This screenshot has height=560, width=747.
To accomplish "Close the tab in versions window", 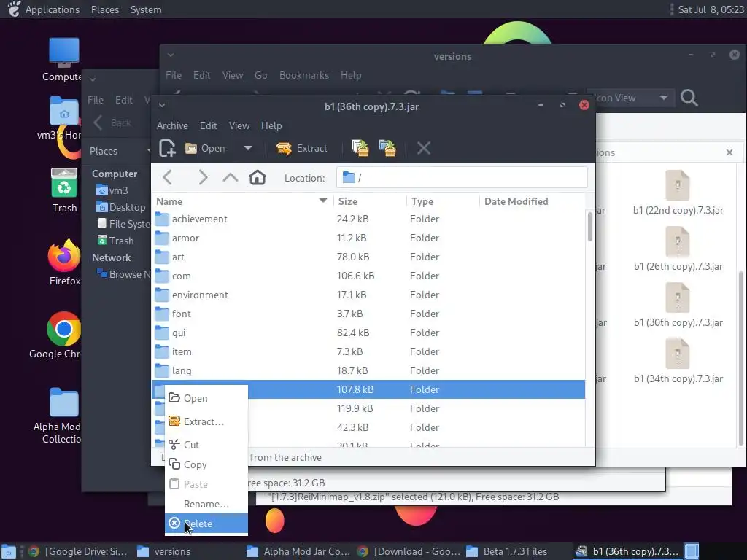I will click(729, 152).
